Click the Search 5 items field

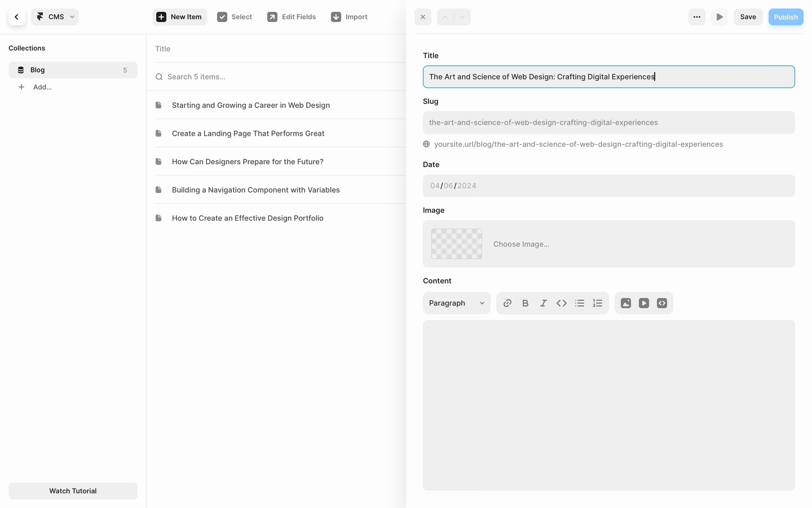279,77
